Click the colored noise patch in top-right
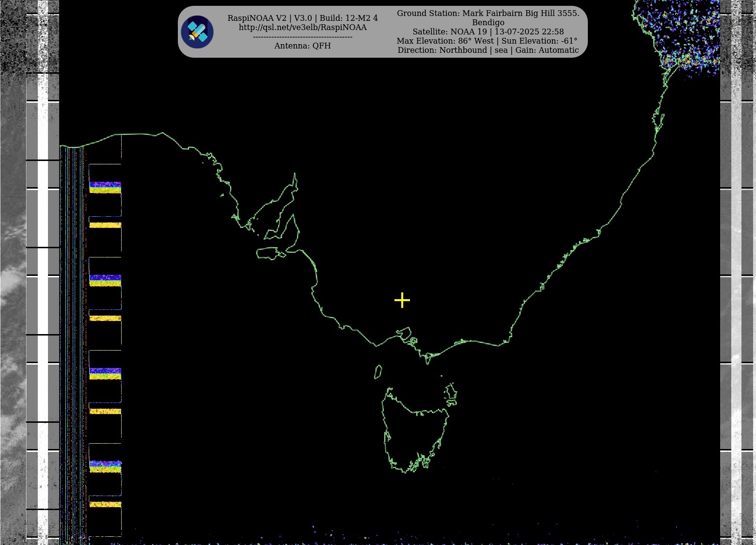The width and height of the screenshot is (756, 545). (688, 34)
